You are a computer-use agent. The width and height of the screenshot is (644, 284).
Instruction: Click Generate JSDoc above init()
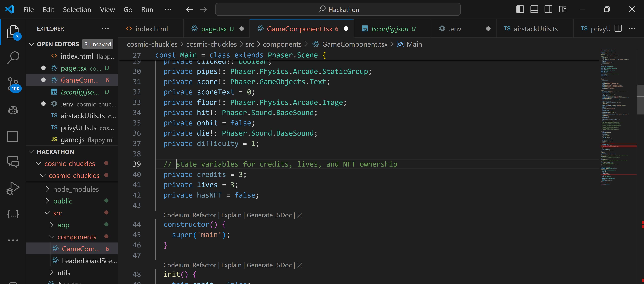pos(269,265)
